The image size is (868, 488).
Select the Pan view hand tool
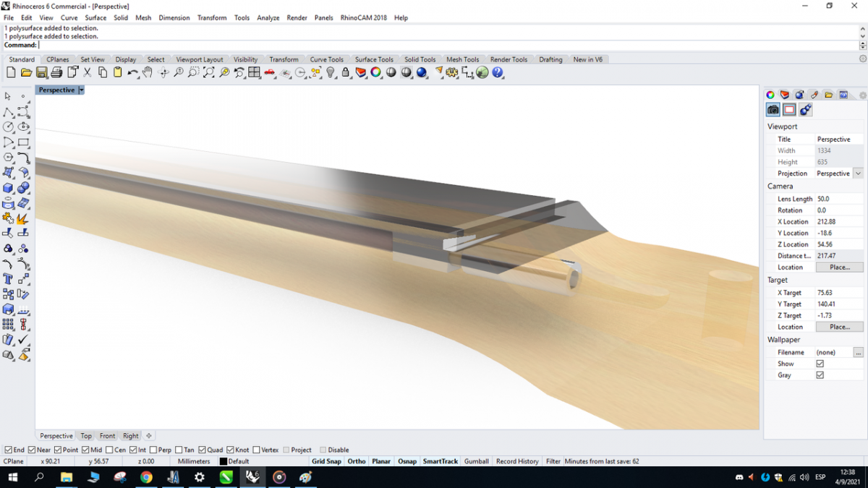pos(148,72)
